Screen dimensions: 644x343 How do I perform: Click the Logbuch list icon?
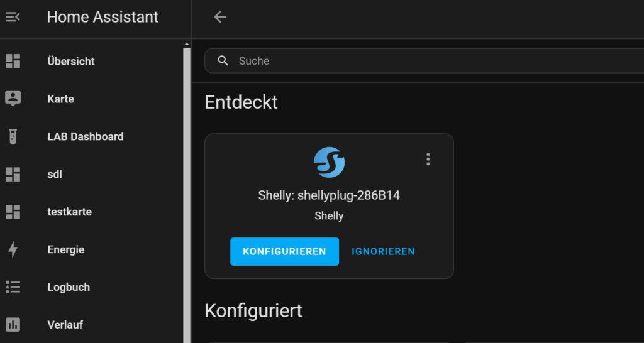coord(13,287)
